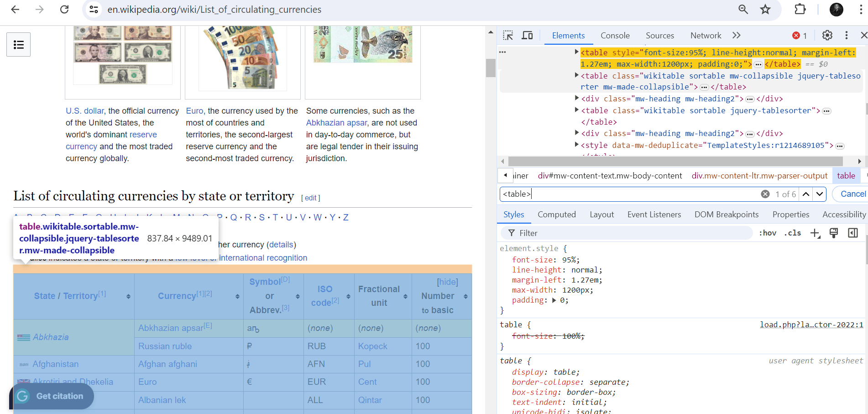
Task: Close the DevTools panel
Action: point(863,35)
